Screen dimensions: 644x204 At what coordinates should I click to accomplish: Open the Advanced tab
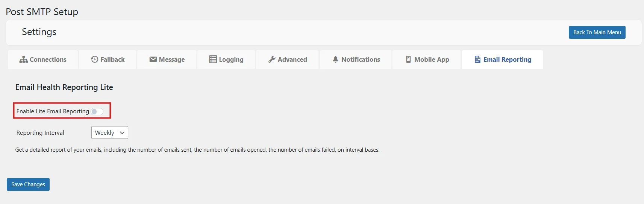[x=288, y=59]
